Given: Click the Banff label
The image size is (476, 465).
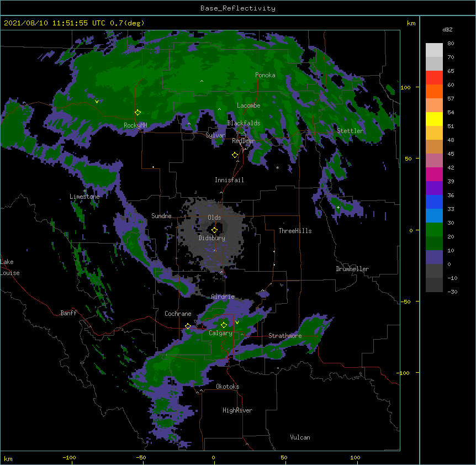Looking at the screenshot, I should click(68, 313).
